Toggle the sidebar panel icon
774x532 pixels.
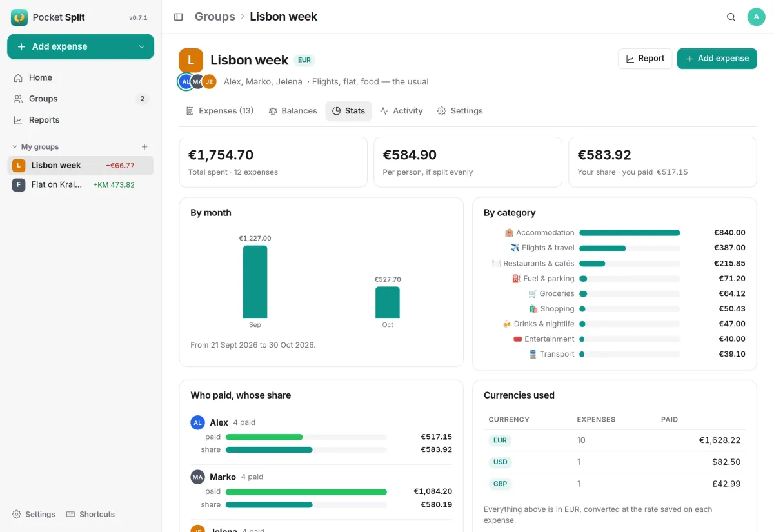[x=179, y=17]
